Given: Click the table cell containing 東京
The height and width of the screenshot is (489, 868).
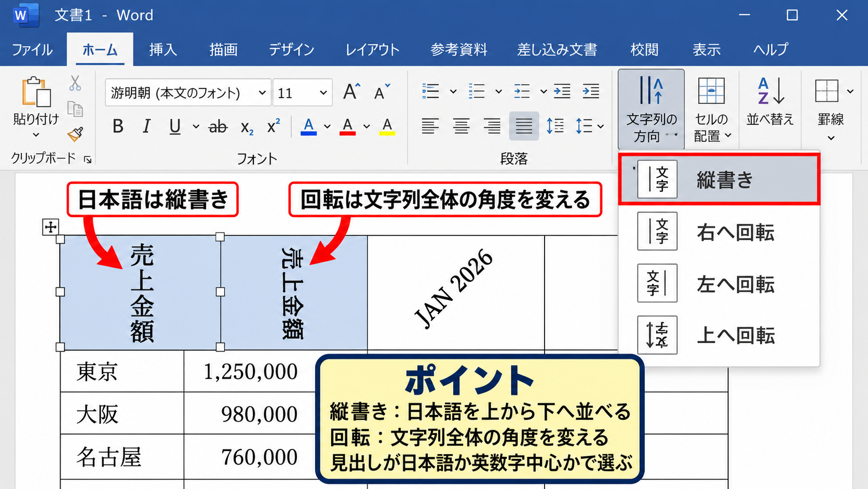Looking at the screenshot, I should pyautogui.click(x=122, y=372).
